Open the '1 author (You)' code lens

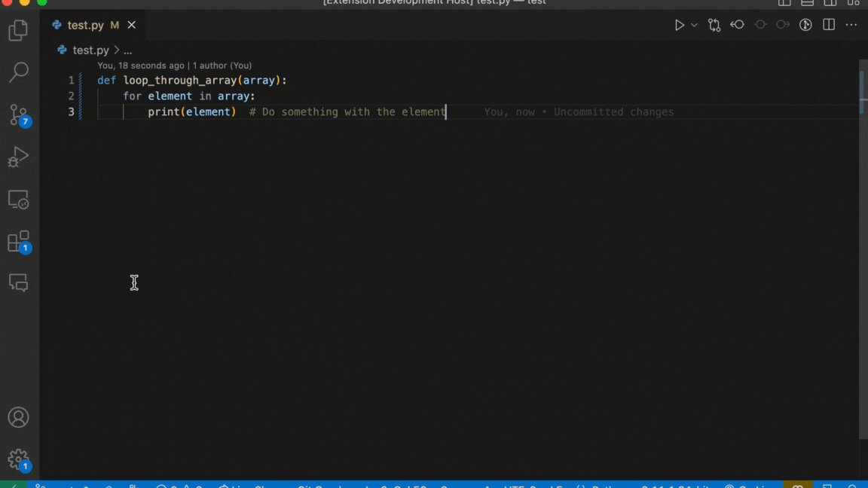222,66
